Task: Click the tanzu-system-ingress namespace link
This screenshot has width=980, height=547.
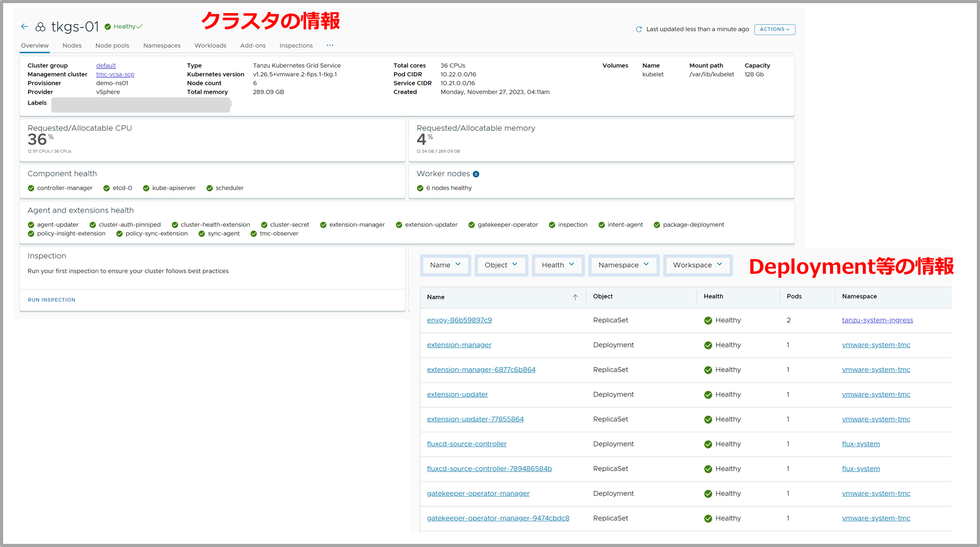Action: 877,320
